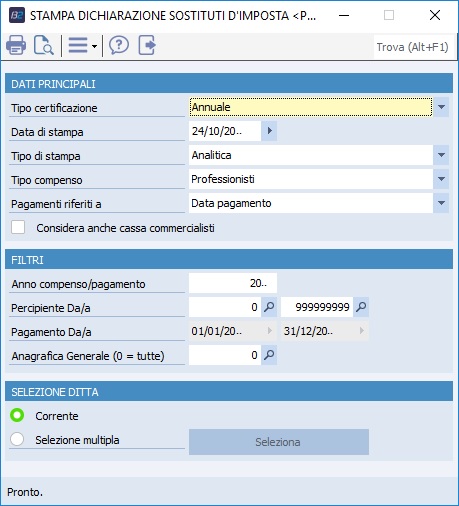Click the Anno compenso/pagamento field
The image size is (459, 506).
point(233,283)
